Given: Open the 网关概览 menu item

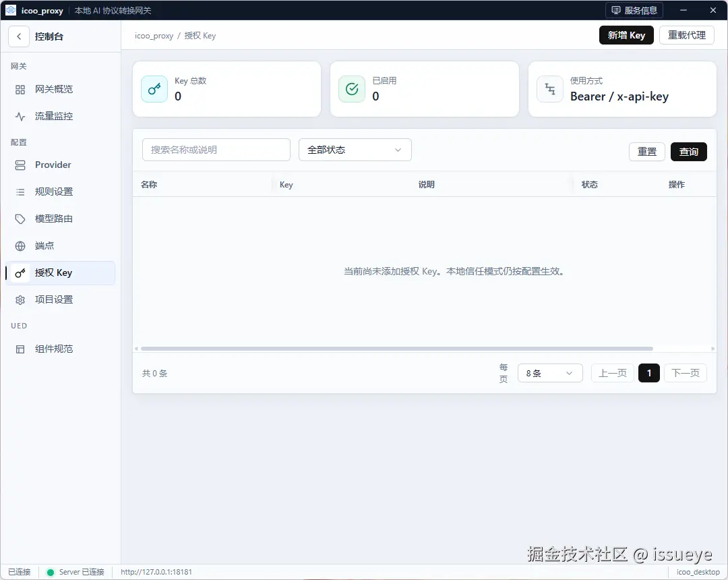Looking at the screenshot, I should pyautogui.click(x=60, y=90).
